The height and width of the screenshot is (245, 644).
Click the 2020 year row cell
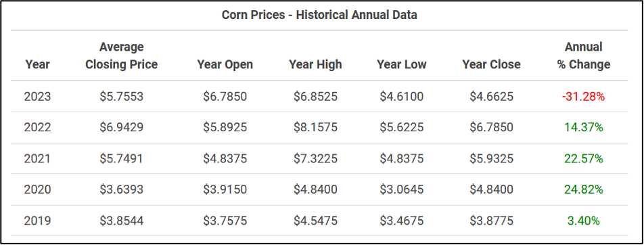pyautogui.click(x=37, y=190)
